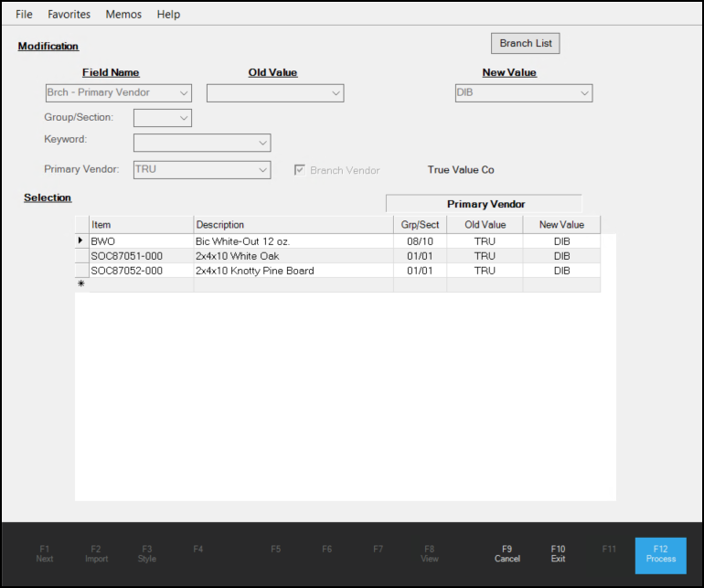This screenshot has height=588, width=704.
Task: Select old value TRU in BWO row
Action: click(x=485, y=241)
